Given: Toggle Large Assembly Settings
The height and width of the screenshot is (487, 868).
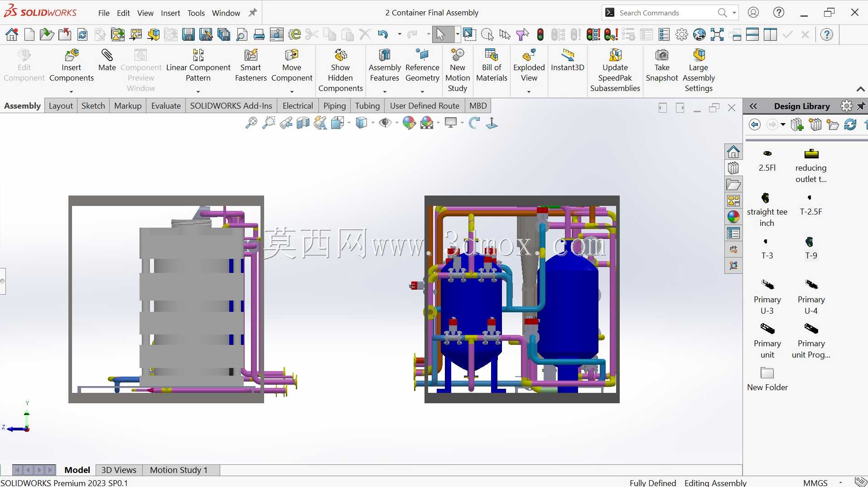Looking at the screenshot, I should coord(699,71).
